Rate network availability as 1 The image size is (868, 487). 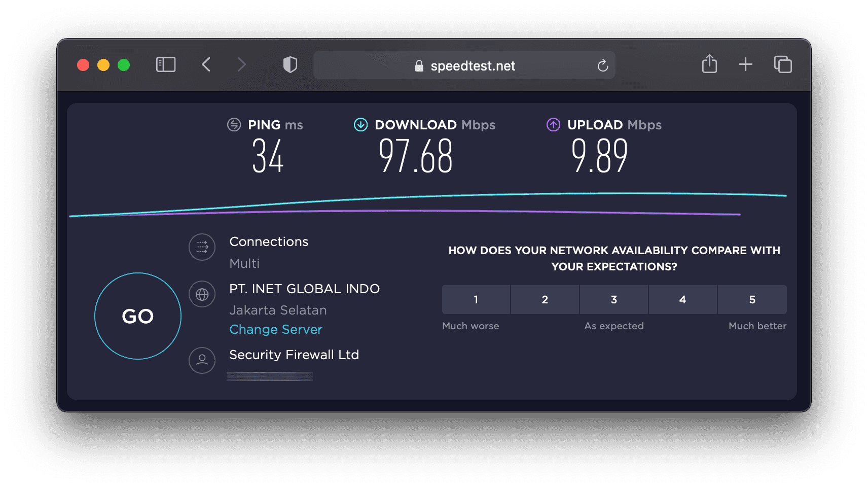point(476,299)
